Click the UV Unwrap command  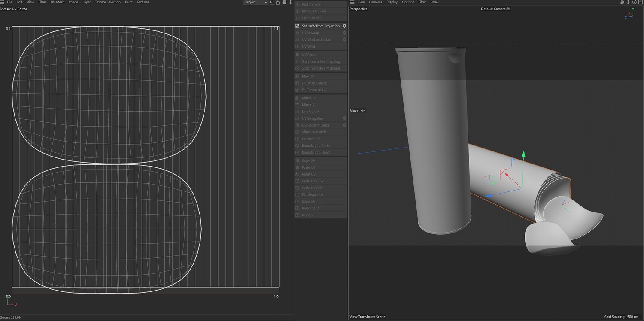coord(310,33)
